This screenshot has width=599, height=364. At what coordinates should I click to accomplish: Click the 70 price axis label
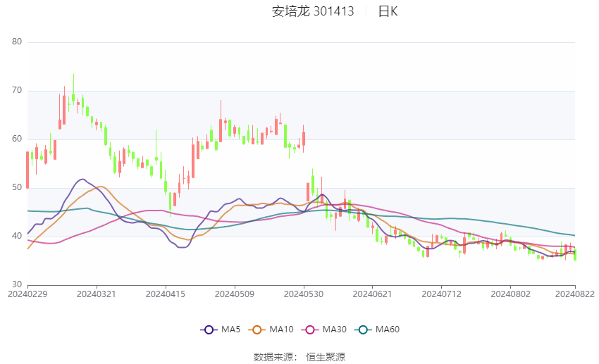17,90
